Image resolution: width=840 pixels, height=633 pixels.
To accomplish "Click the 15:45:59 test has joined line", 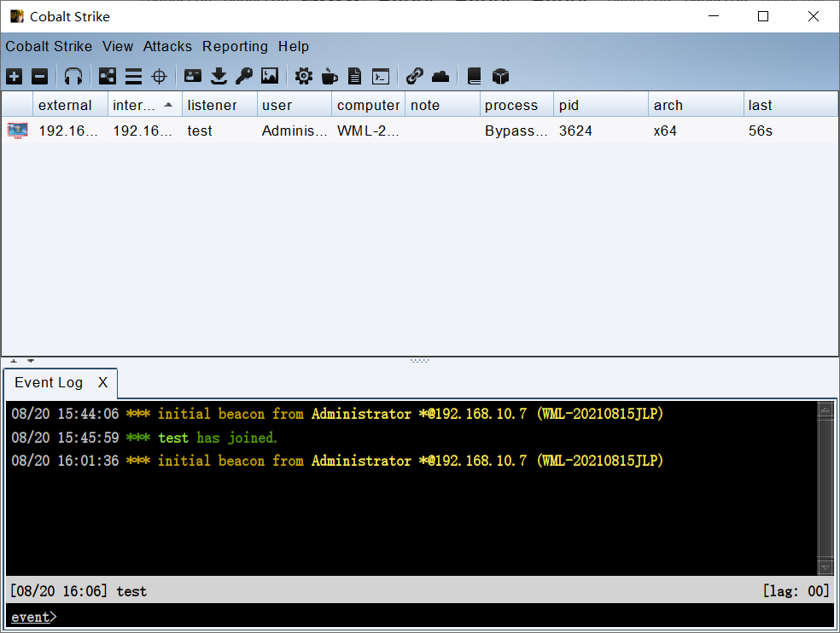I will pyautogui.click(x=144, y=438).
